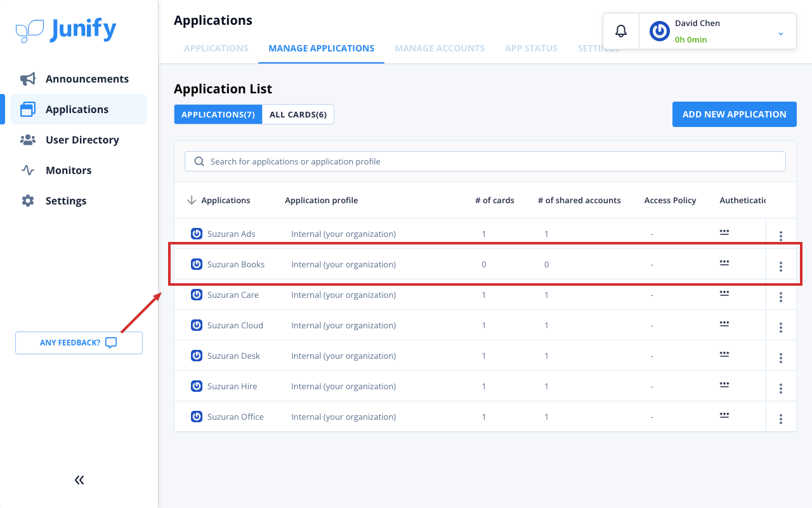
Task: Click the Suzuran Ads app icon
Action: click(x=197, y=234)
